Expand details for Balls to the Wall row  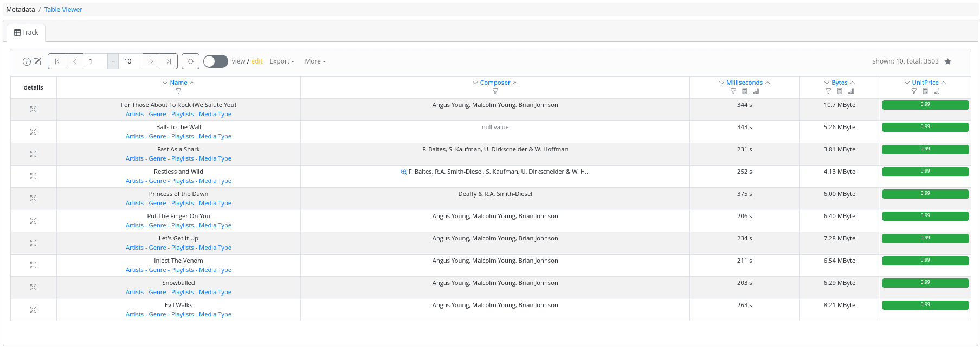[x=34, y=132]
